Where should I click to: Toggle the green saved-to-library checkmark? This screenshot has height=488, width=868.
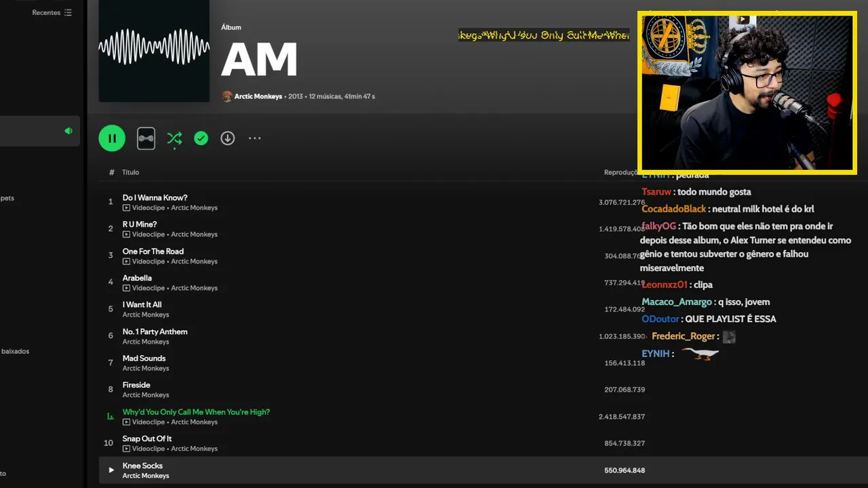pyautogui.click(x=201, y=138)
